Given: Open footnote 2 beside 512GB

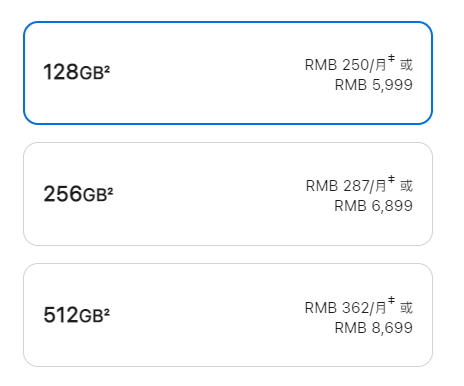Looking at the screenshot, I should pyautogui.click(x=107, y=312).
